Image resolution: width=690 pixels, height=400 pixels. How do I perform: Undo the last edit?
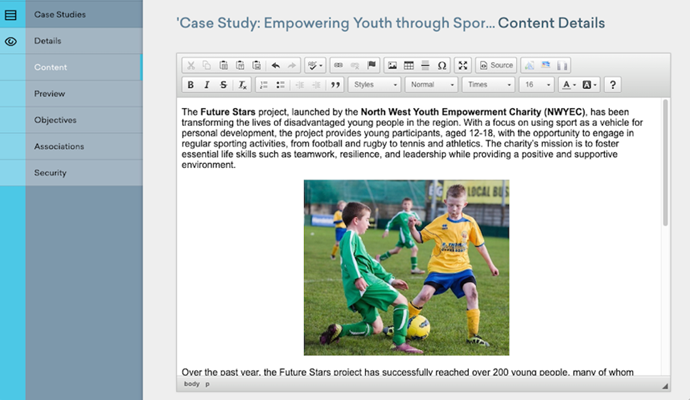tap(275, 66)
